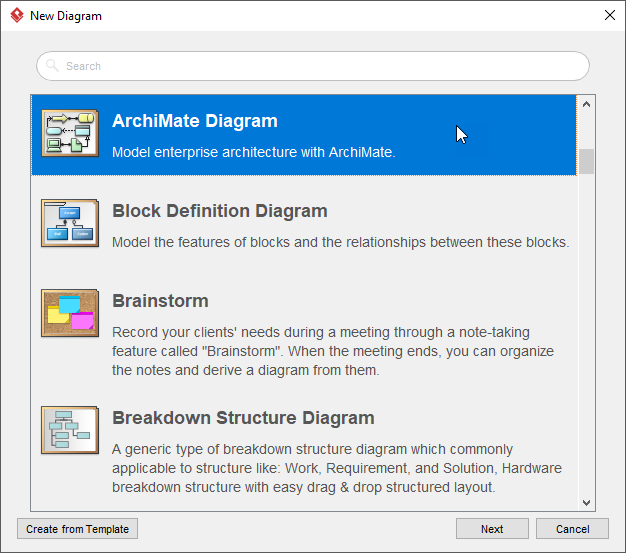
Task: Close the New Diagram dialog
Action: pos(609,16)
